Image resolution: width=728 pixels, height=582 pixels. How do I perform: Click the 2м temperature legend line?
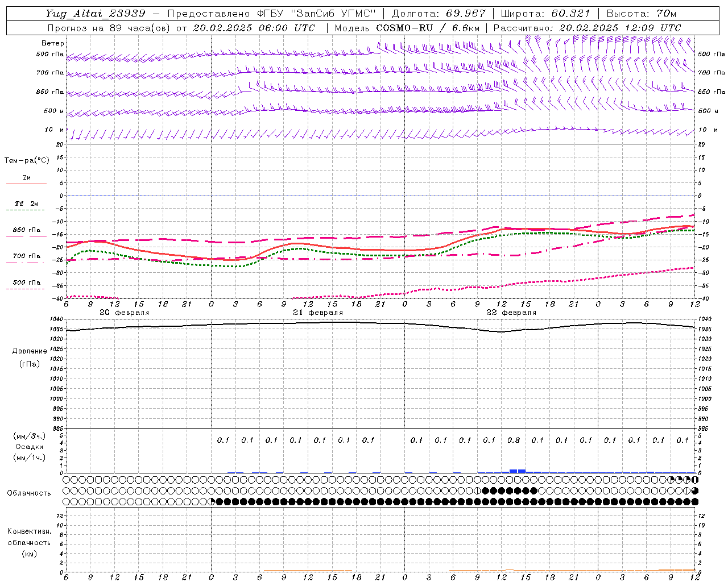(26, 184)
